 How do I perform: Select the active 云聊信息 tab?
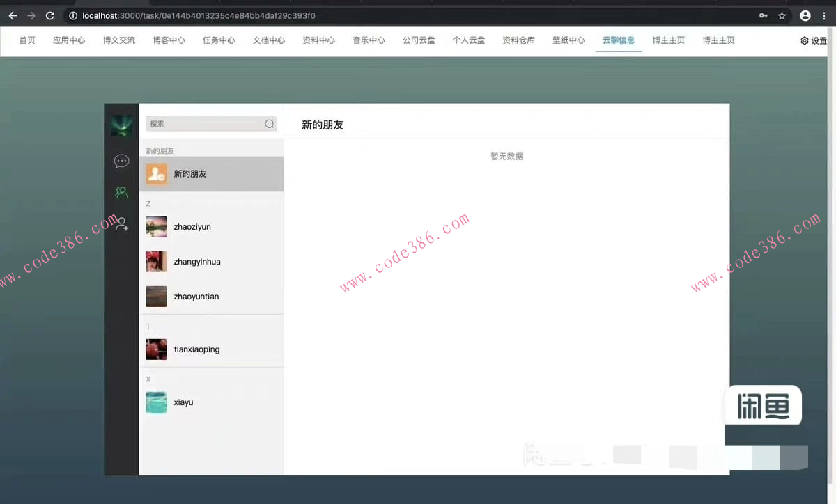point(619,40)
